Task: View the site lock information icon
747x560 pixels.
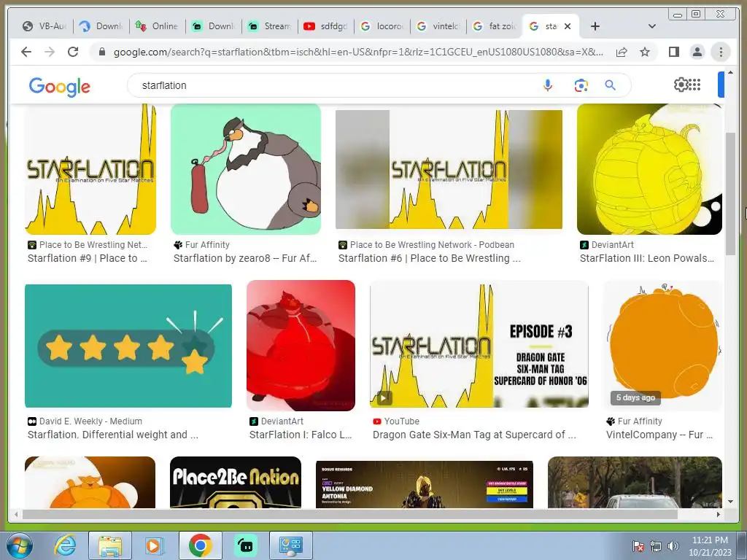Action: pos(101,52)
